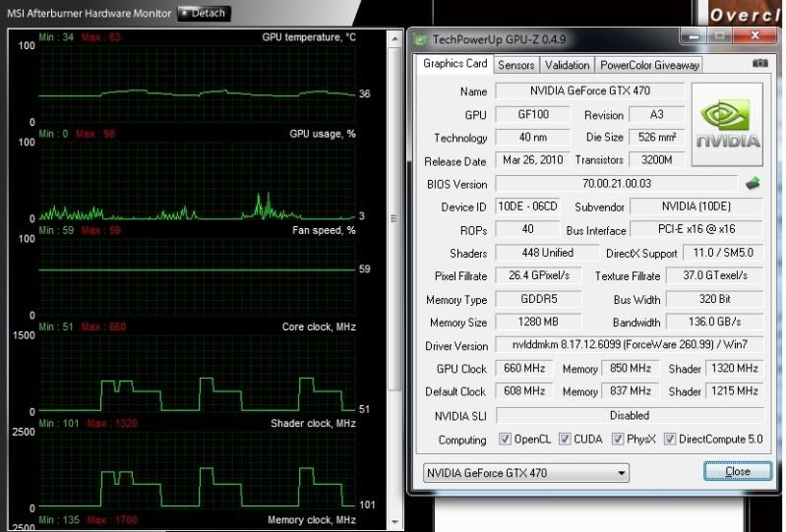Click the Device ID 10DE - 06CD field
Viewport: 786px width, 532px height.
tap(527, 207)
